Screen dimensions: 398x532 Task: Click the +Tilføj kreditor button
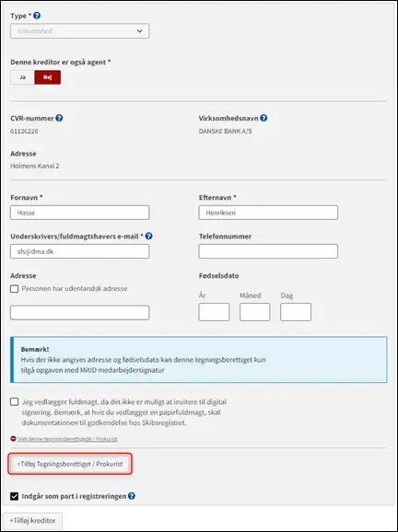pyautogui.click(x=32, y=520)
